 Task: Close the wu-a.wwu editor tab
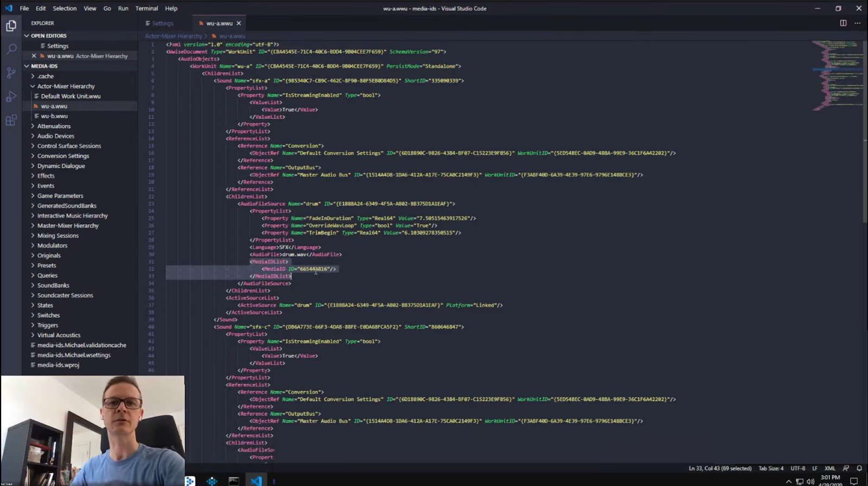click(239, 23)
